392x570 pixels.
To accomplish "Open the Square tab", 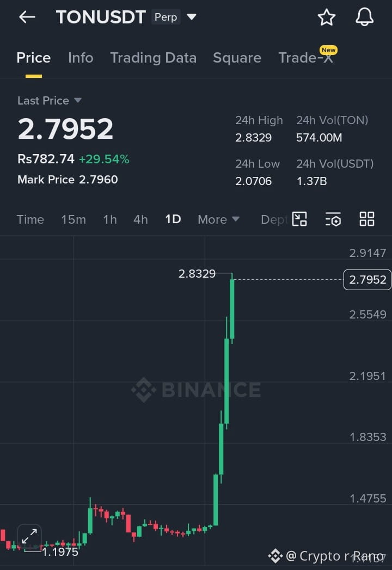I will coord(237,58).
